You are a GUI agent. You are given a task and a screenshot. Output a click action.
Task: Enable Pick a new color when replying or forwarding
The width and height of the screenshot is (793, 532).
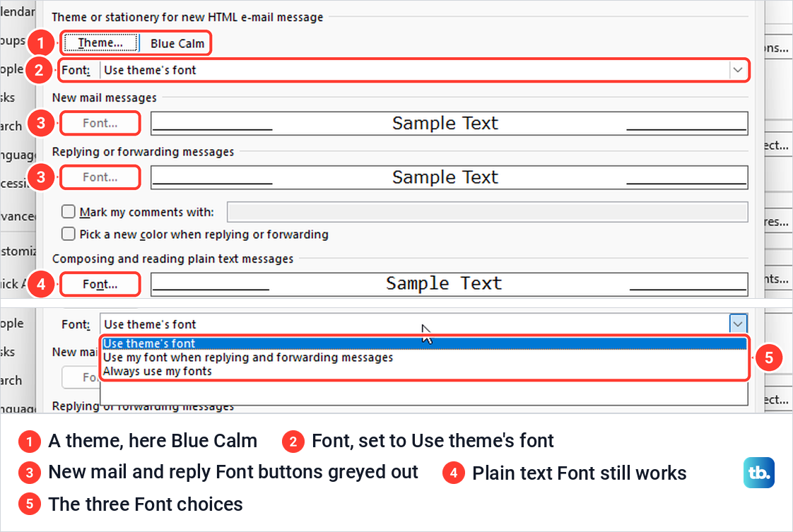[x=69, y=234]
